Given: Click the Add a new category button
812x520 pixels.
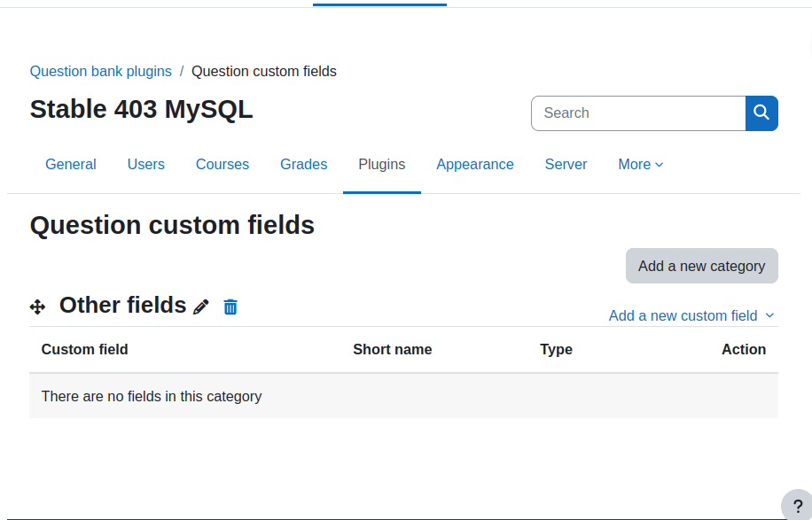Looking at the screenshot, I should [x=702, y=266].
